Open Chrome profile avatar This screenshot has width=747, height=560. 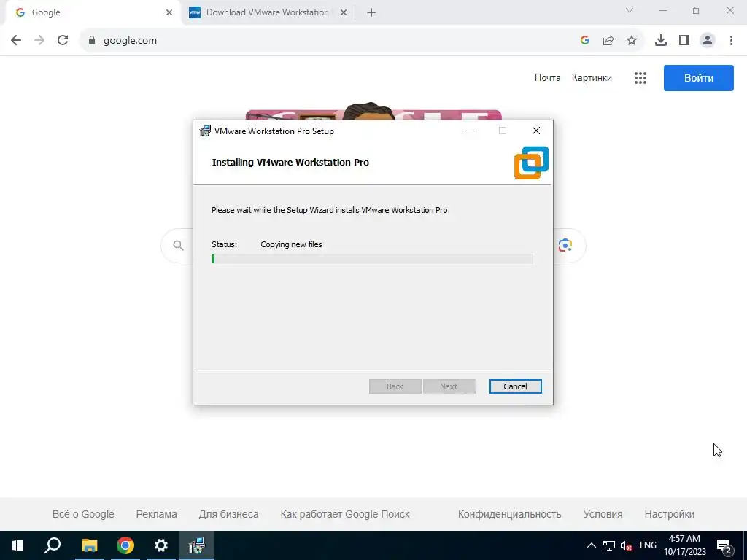(708, 41)
